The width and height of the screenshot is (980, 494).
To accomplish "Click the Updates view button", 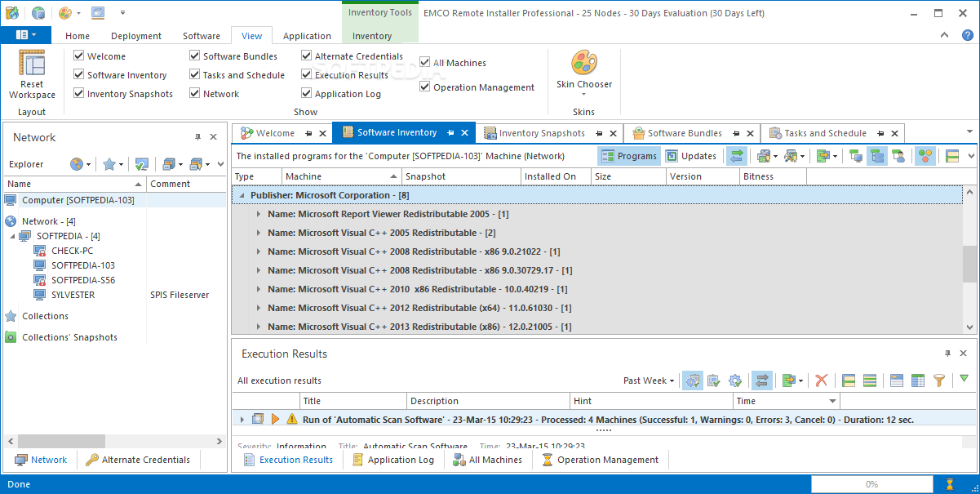I will tap(691, 156).
